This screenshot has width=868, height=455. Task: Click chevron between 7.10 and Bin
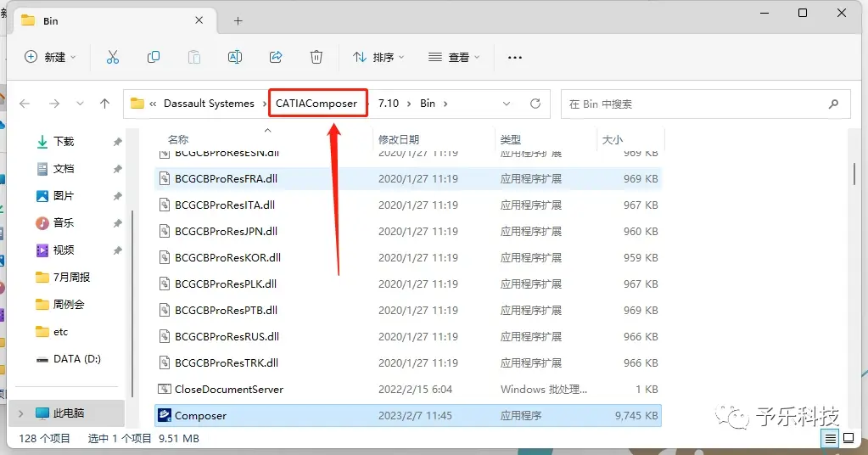pyautogui.click(x=409, y=104)
